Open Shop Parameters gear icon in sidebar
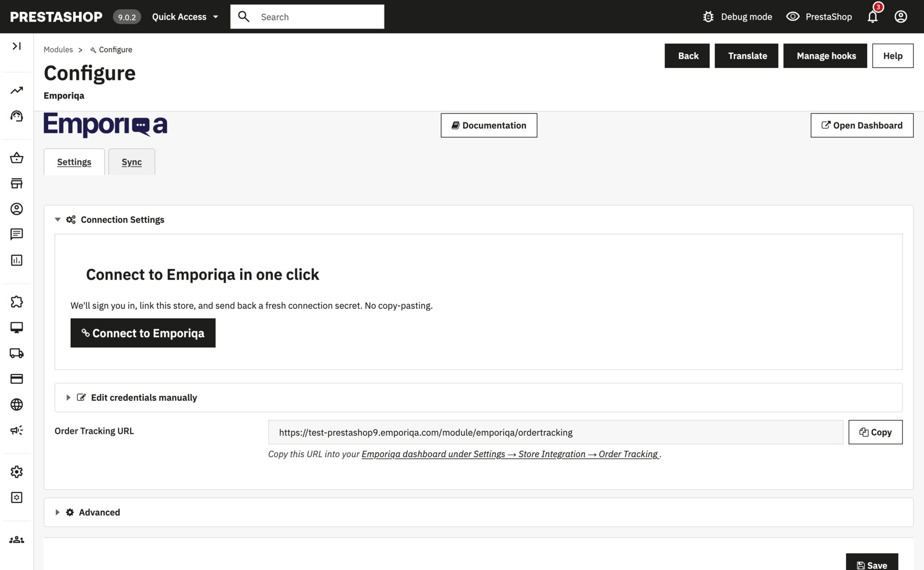This screenshot has width=924, height=570. tap(17, 472)
